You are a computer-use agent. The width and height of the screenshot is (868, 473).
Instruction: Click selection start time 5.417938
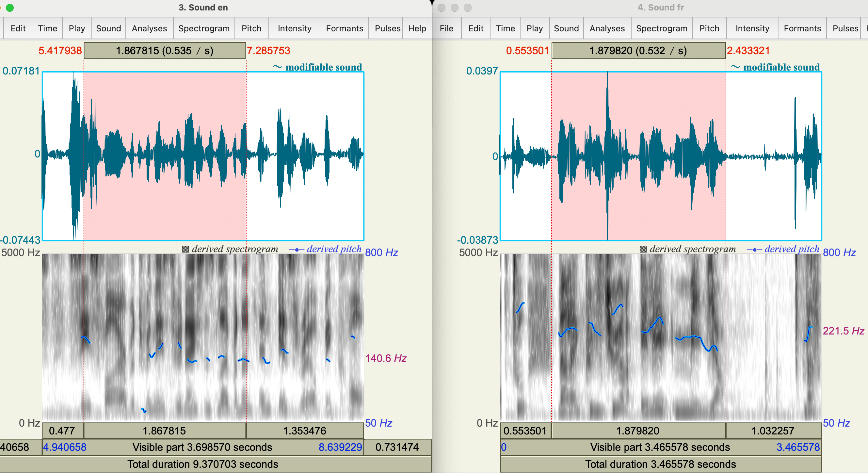point(60,51)
